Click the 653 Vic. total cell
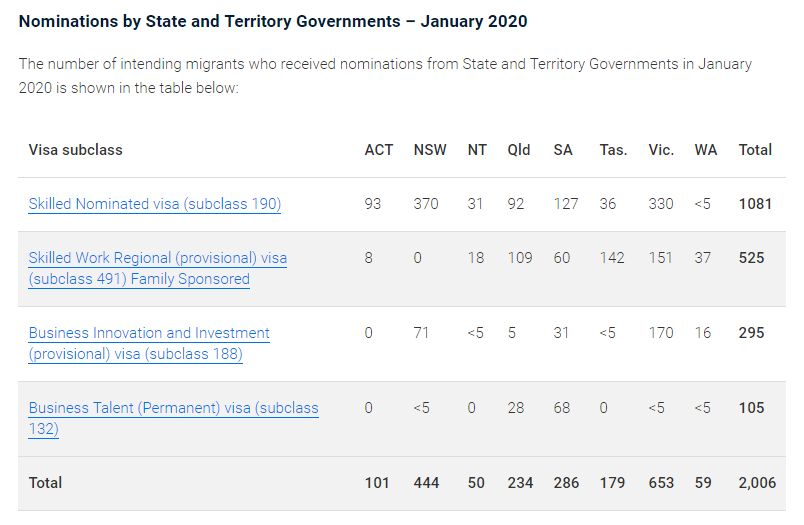804x525 pixels. coord(661,483)
